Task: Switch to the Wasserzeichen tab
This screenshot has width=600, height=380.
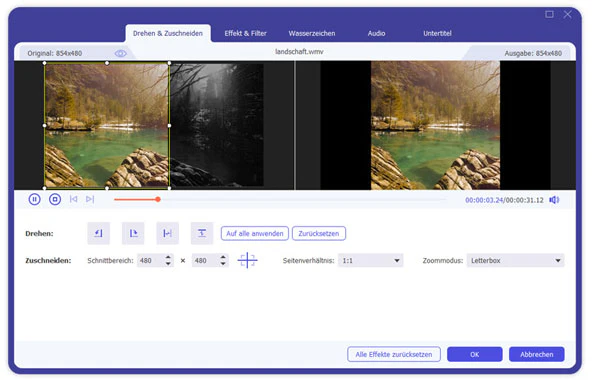Action: pyautogui.click(x=312, y=33)
